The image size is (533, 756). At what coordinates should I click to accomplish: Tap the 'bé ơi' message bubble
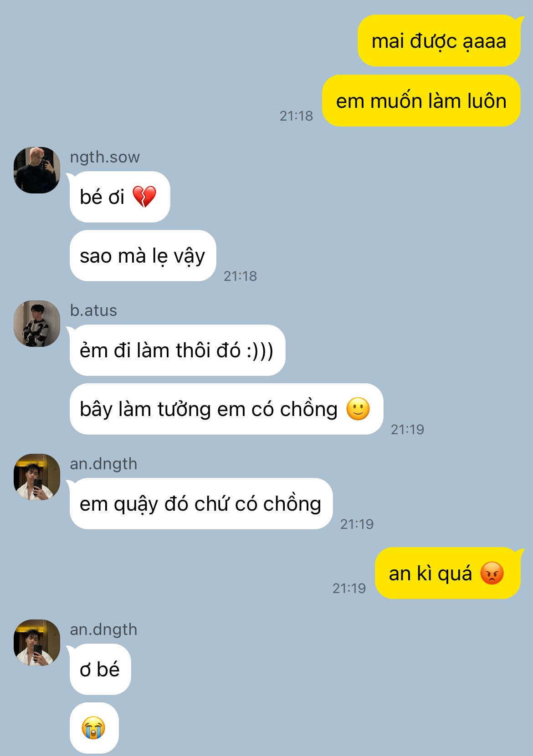120,197
